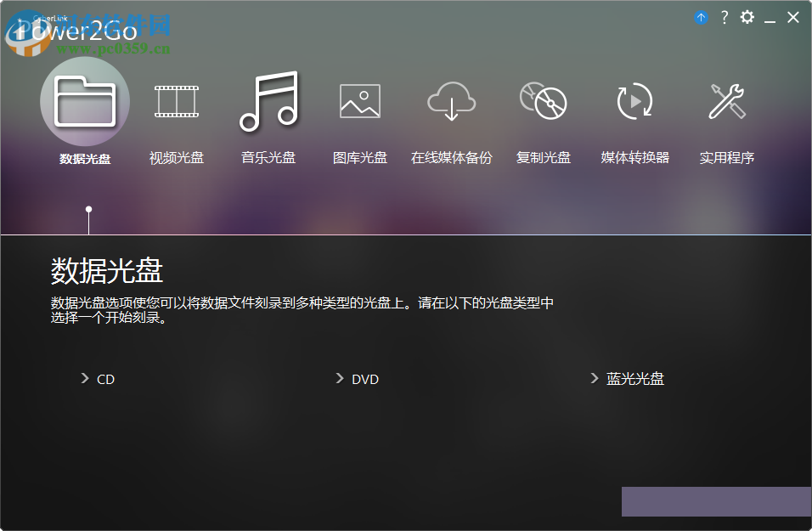Open the 媒体转换器 media converter

634,100
